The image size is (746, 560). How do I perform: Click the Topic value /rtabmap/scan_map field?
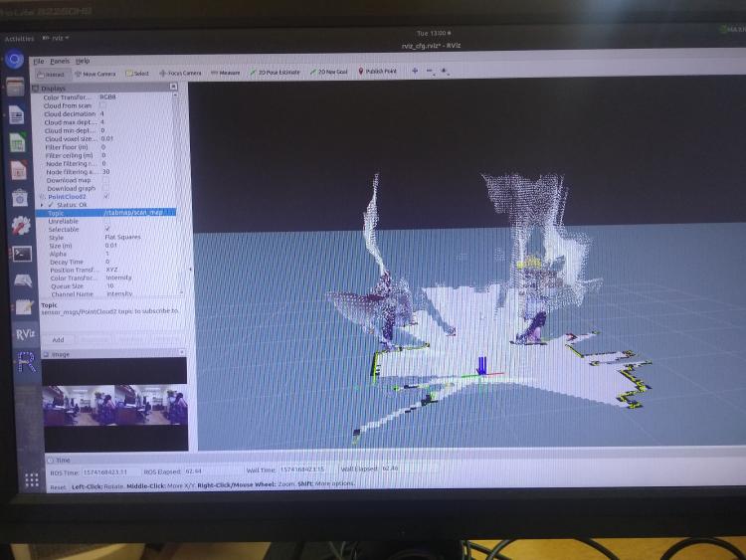click(x=139, y=213)
